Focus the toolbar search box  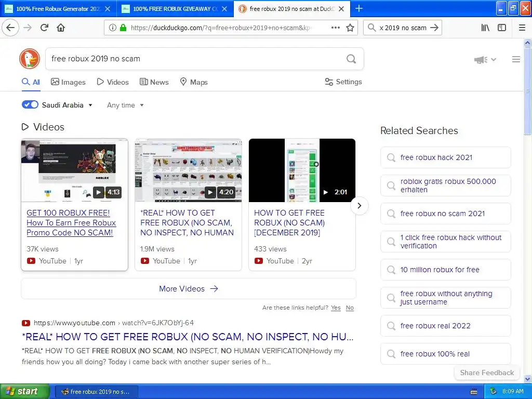tap(403, 28)
